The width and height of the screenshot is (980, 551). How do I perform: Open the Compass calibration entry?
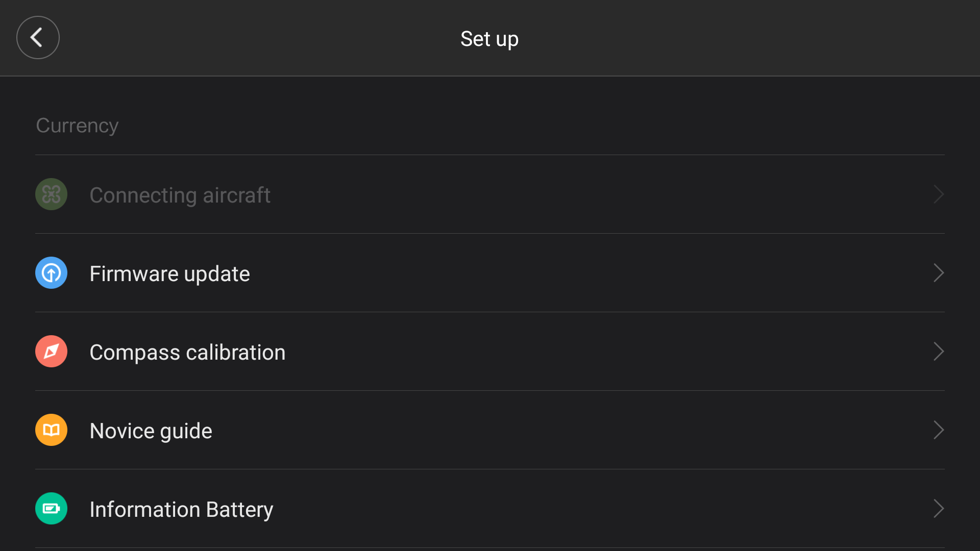click(490, 352)
